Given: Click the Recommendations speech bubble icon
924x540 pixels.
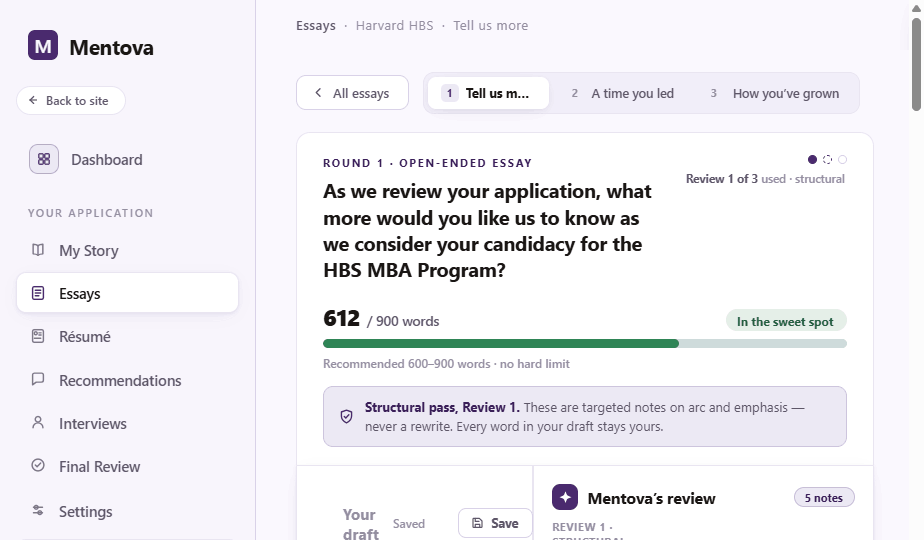Looking at the screenshot, I should point(38,379).
